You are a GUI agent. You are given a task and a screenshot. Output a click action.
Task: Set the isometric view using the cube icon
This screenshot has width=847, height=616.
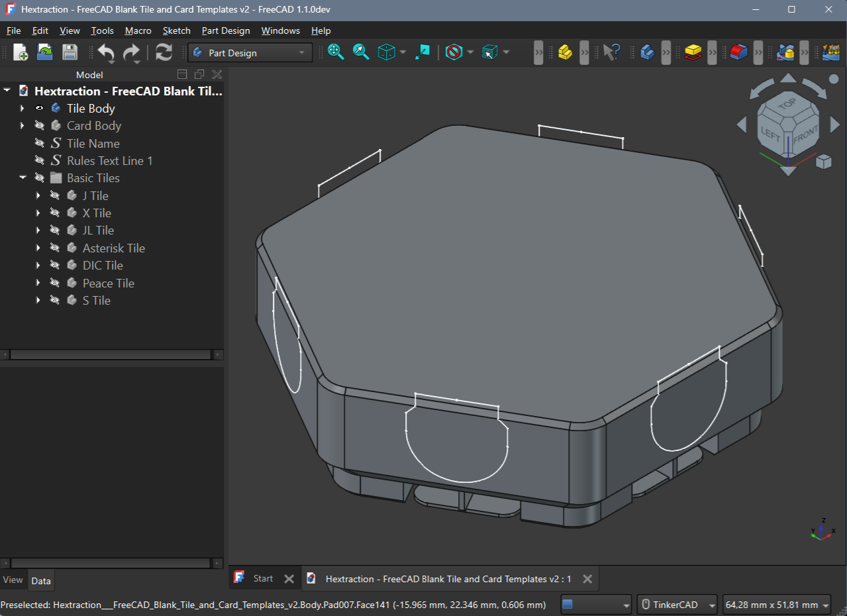(x=386, y=52)
